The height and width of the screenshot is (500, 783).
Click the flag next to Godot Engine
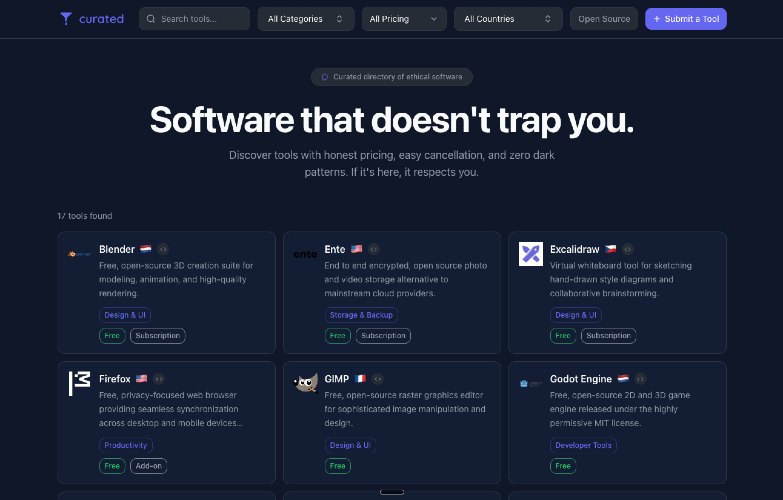(x=623, y=379)
